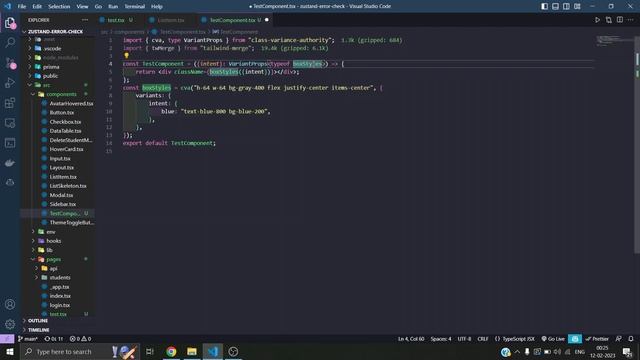Screen dimensions: 640x360
Task: Click the sync changes indicator in status bar
Action: tap(54, 339)
